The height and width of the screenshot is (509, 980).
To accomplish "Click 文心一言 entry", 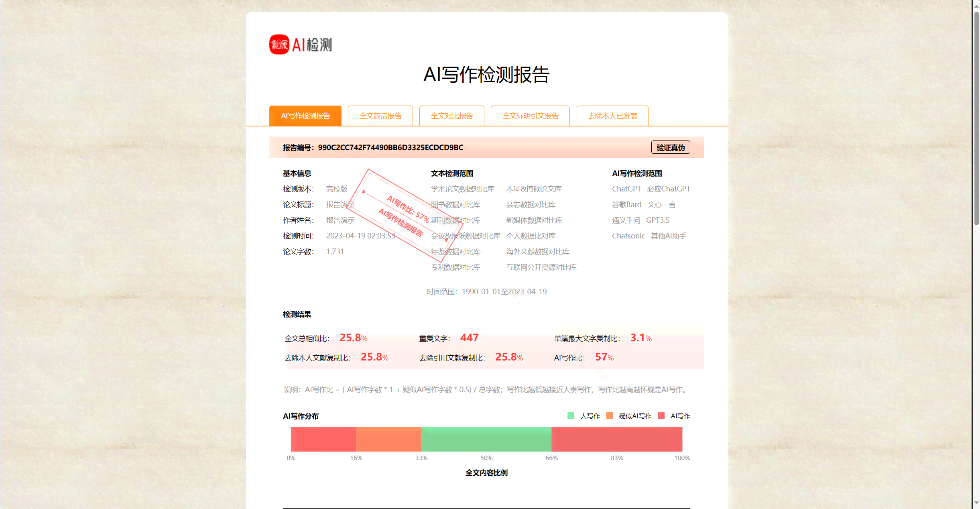I will (661, 205).
